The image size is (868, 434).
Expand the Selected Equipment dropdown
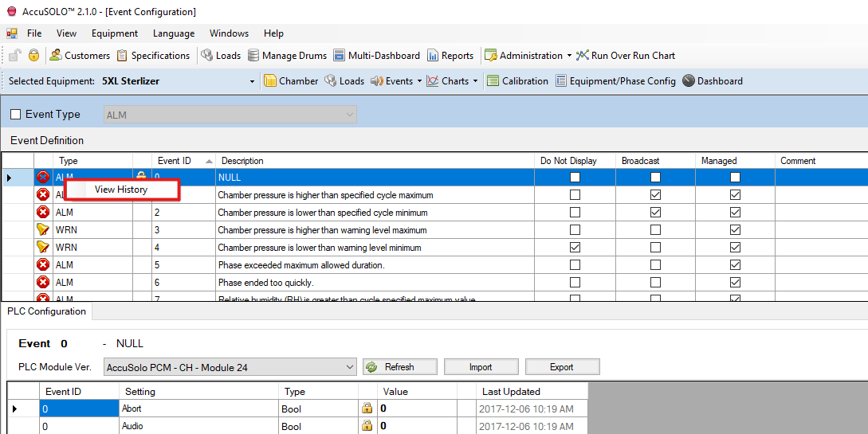click(252, 81)
